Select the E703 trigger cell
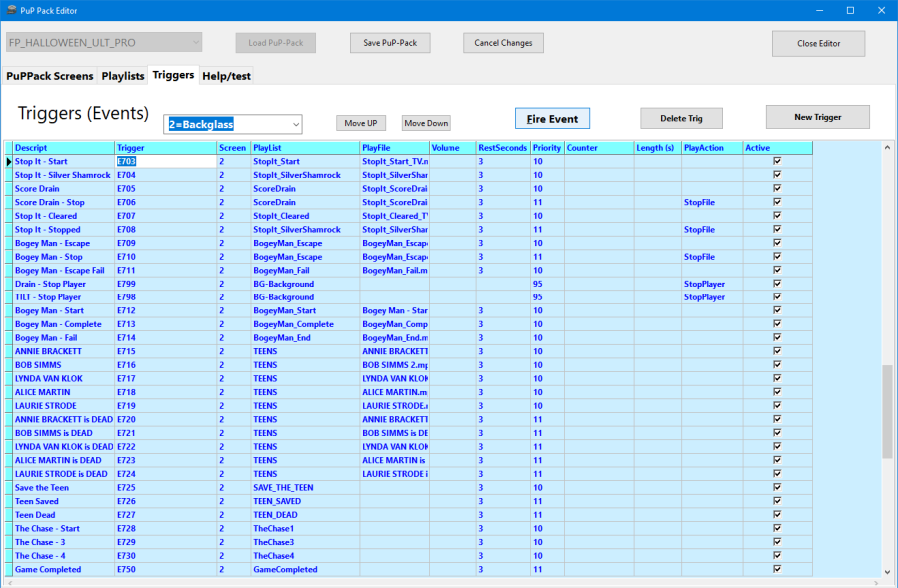The height and width of the screenshot is (588, 898). click(x=165, y=161)
